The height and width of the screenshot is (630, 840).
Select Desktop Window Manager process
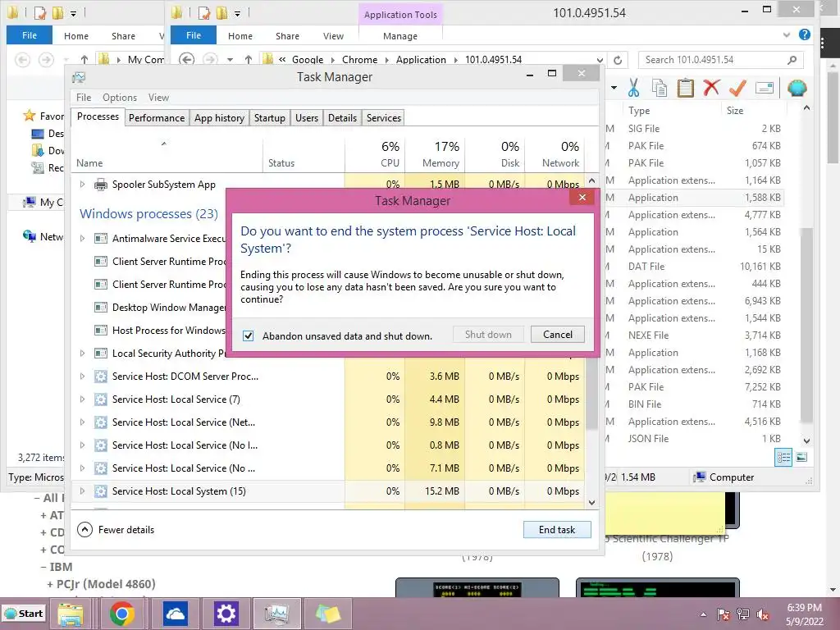click(149, 307)
